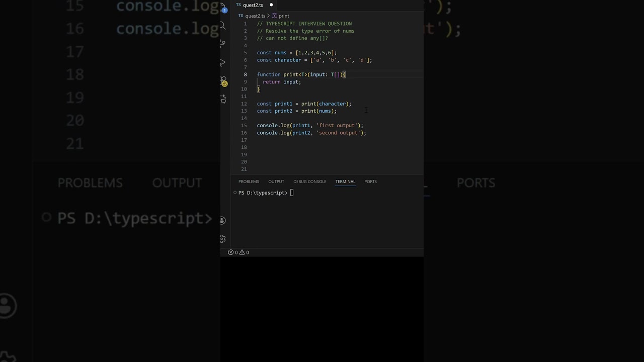
Task: Click the TS icon in quest2.ts tab
Action: tap(238, 5)
